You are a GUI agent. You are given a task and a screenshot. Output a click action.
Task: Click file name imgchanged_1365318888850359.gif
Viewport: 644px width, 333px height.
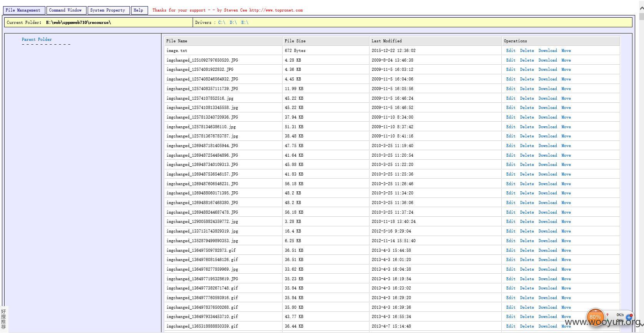pos(202,326)
